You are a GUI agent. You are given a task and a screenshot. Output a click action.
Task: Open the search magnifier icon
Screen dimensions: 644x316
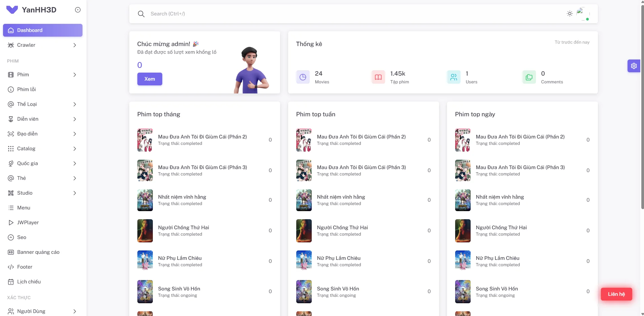coord(141,14)
